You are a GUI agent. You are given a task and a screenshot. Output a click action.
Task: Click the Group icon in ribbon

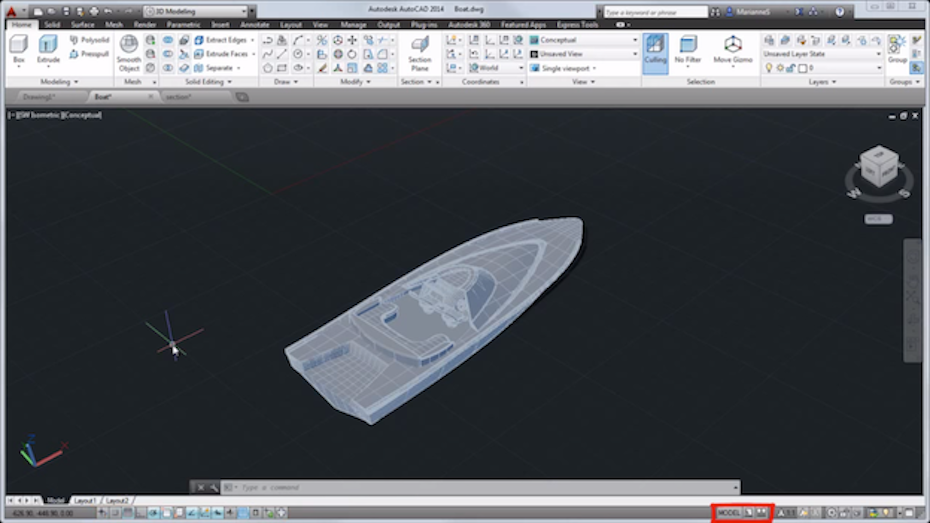(897, 48)
